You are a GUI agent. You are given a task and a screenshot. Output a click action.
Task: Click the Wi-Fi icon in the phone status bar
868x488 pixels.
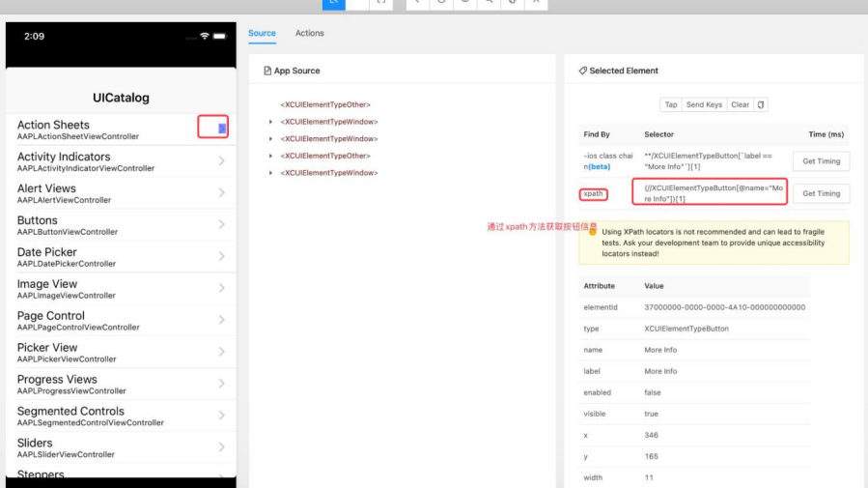pos(205,36)
